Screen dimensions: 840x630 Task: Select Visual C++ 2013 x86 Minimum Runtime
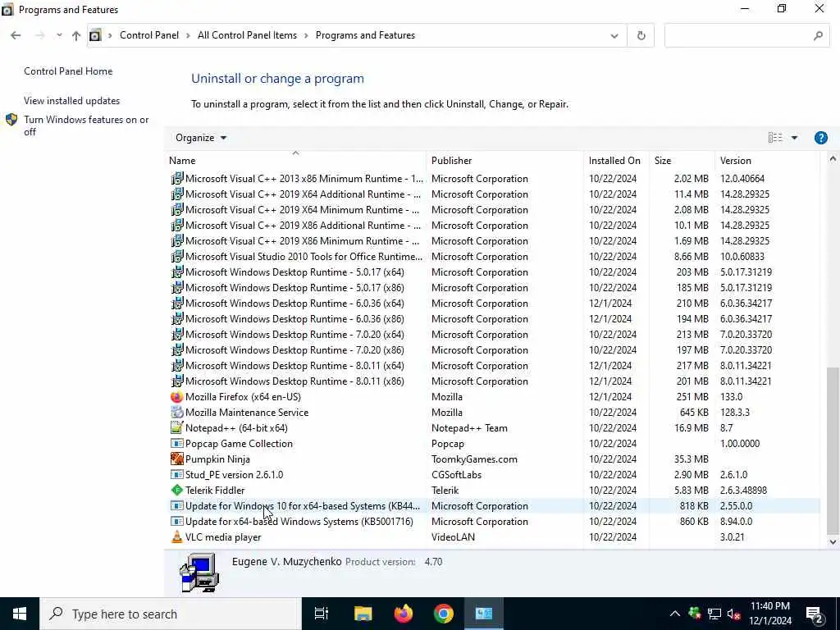click(492, 179)
